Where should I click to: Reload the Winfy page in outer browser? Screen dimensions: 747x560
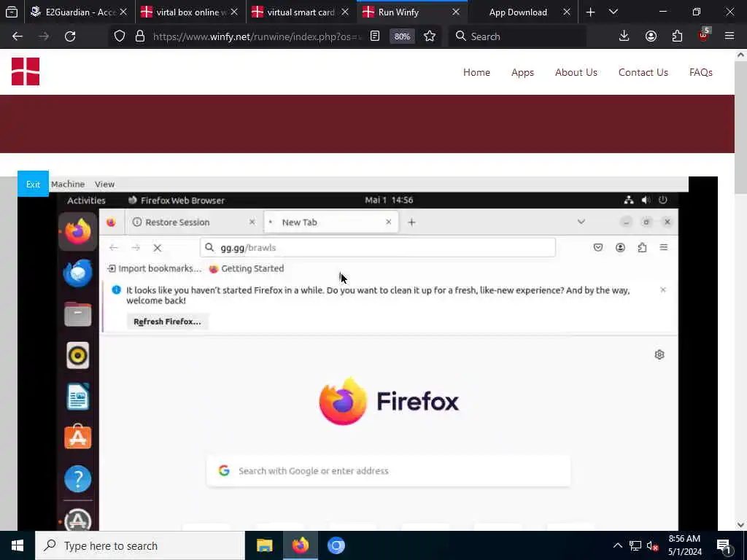coord(70,36)
